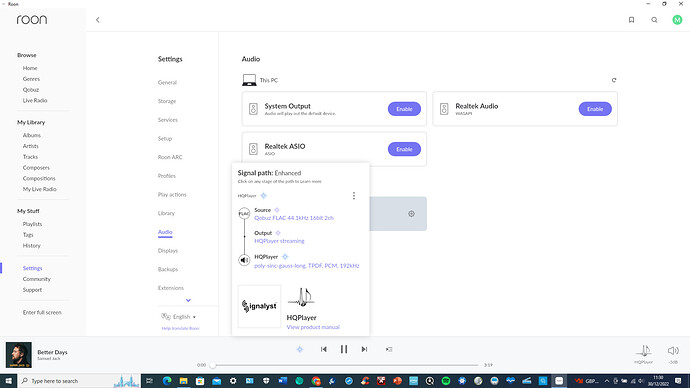Click the HQPlayer streaming output link
Screen dimensions: 690x388
pyautogui.click(x=279, y=241)
